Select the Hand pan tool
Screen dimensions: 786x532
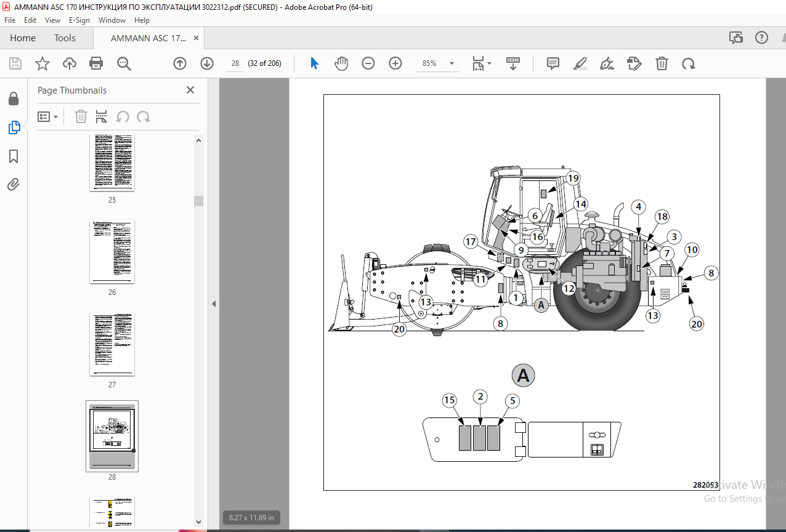point(341,63)
